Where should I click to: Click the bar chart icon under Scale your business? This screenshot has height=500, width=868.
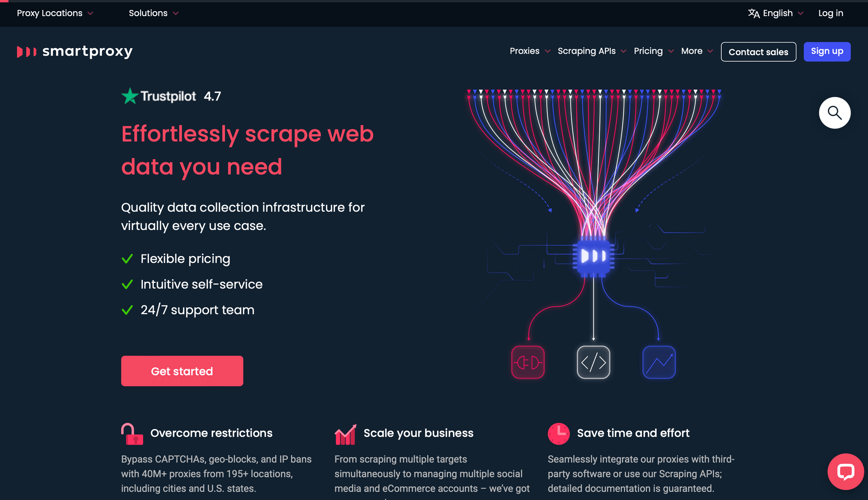pos(345,433)
